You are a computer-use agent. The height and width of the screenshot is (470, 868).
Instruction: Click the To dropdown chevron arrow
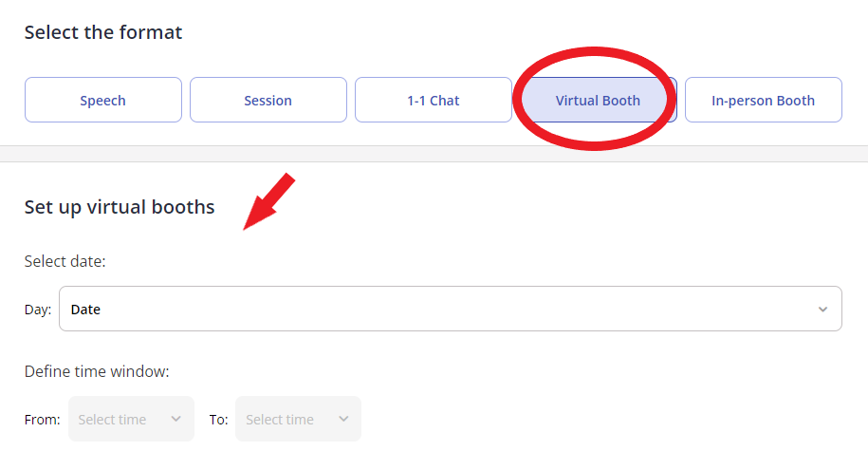[343, 419]
